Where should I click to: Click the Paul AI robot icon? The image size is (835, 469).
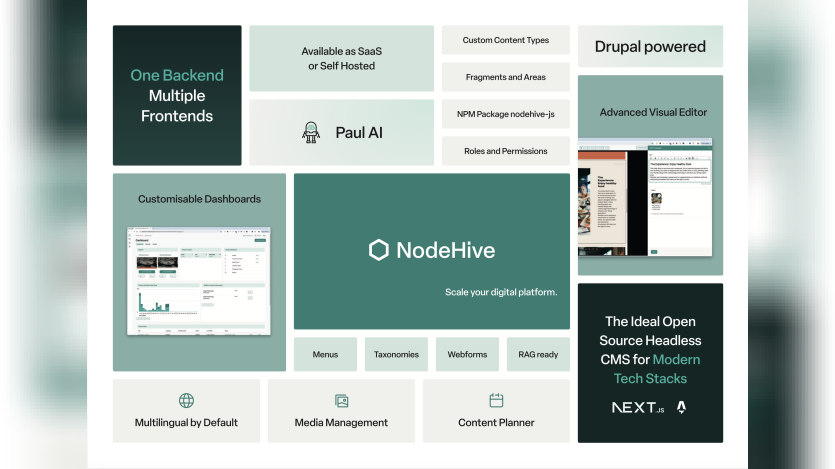[311, 133]
